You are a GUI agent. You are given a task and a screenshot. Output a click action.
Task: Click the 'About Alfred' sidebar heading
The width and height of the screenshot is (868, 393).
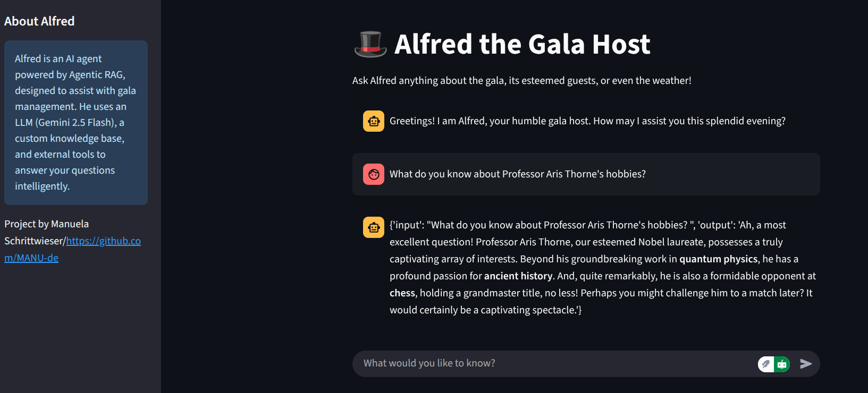[39, 21]
